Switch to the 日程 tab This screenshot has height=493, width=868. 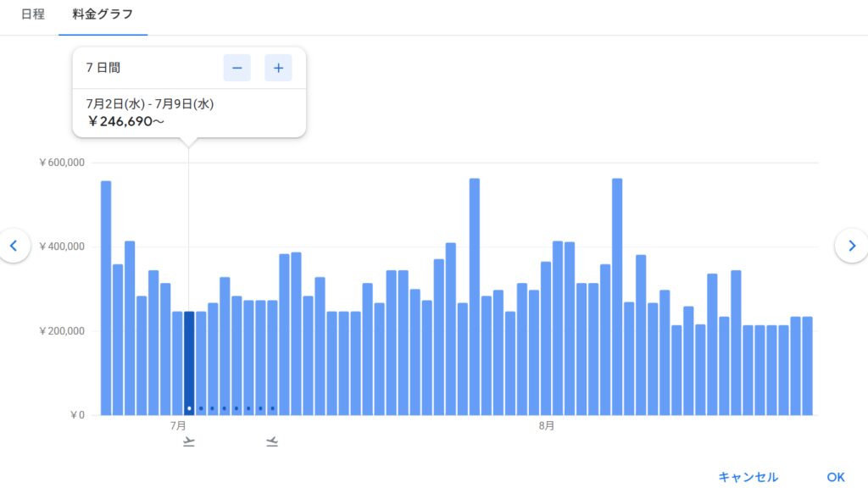pyautogui.click(x=33, y=14)
